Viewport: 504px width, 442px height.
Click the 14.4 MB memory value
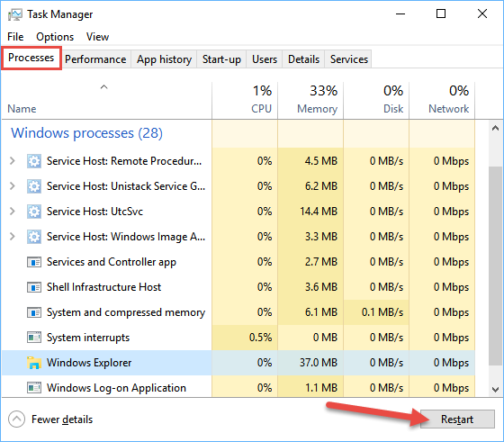[319, 212]
